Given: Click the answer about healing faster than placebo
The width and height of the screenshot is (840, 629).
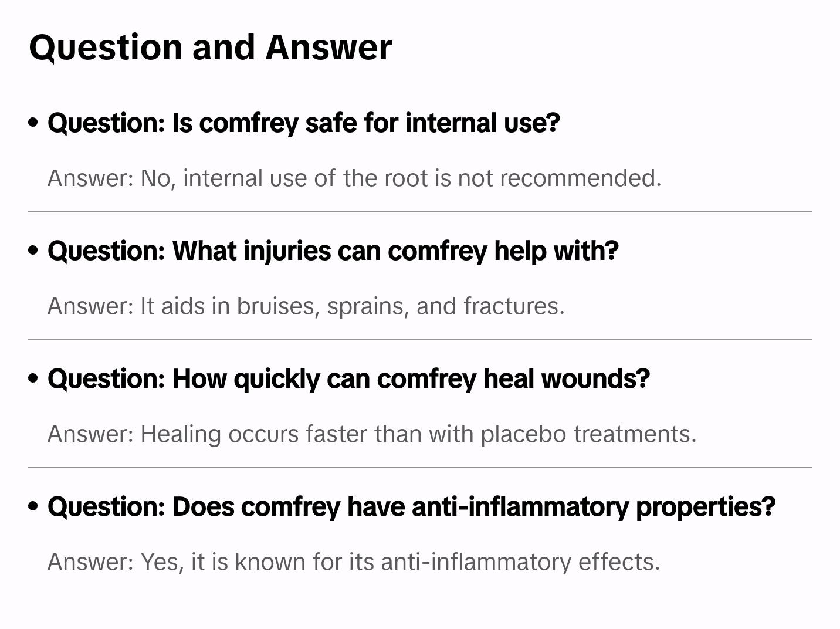Looking at the screenshot, I should tap(372, 434).
